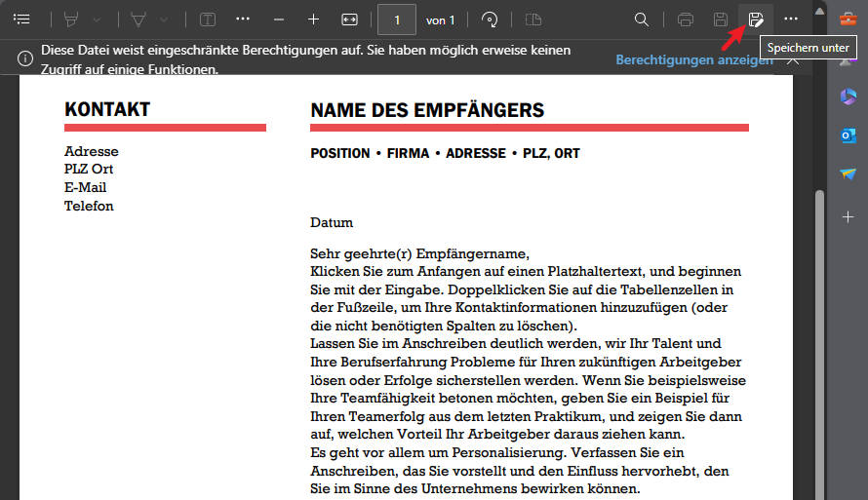Click the PLZ Ort line
This screenshot has width=868, height=500.
tap(89, 169)
